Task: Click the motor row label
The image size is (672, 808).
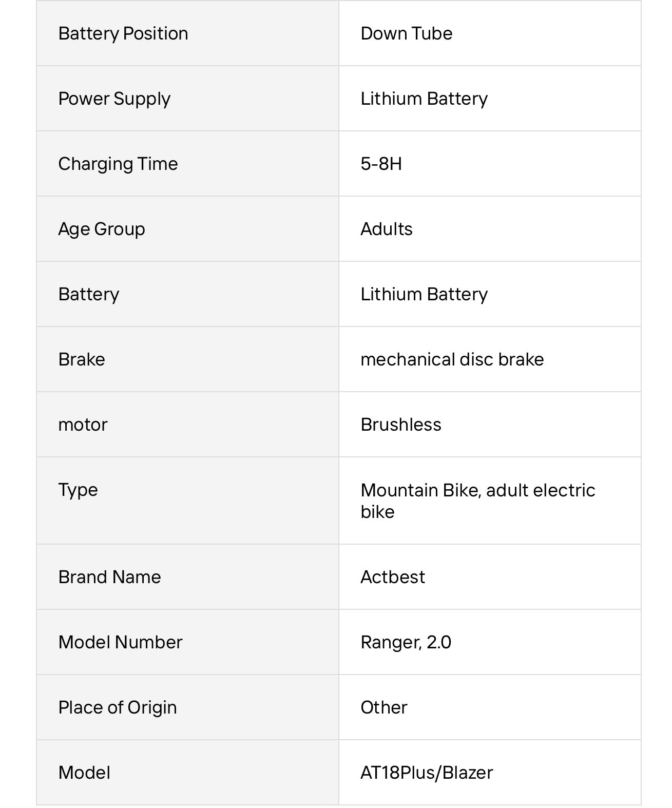Action: click(83, 425)
